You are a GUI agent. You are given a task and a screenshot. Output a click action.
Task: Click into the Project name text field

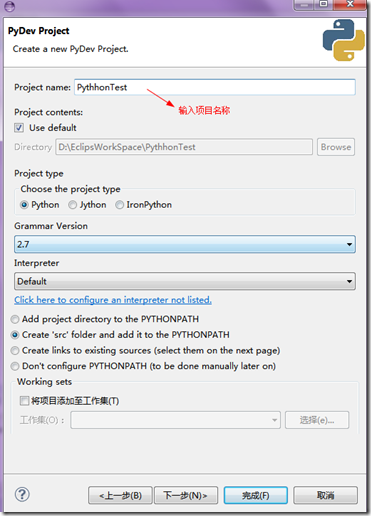tap(215, 87)
